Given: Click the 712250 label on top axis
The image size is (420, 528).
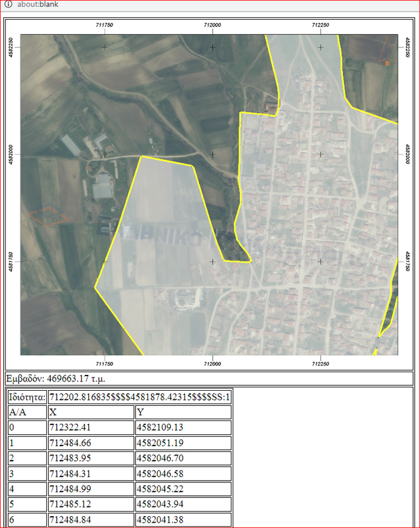Looking at the screenshot, I should 320,25.
